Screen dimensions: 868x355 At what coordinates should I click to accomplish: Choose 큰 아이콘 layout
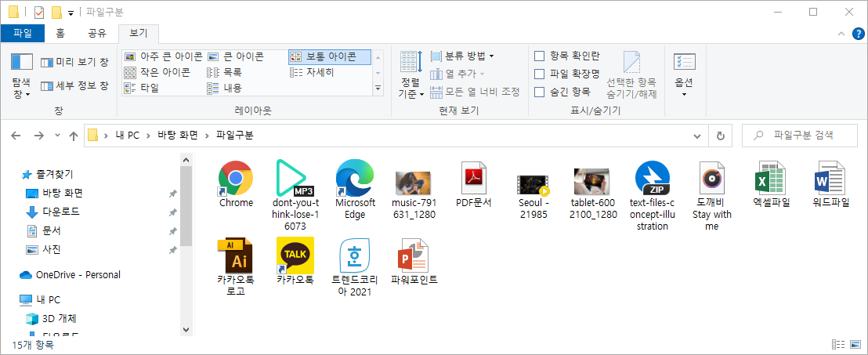(236, 56)
